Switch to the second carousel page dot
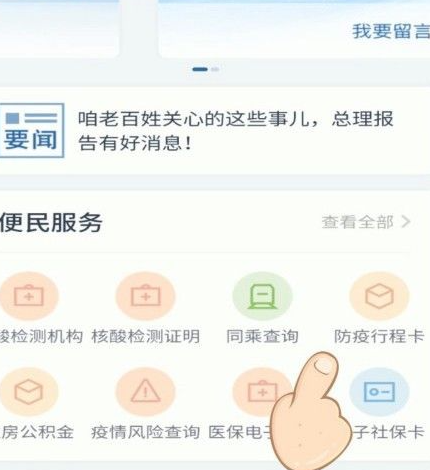Viewport: 430px width, 470px height. coord(215,69)
